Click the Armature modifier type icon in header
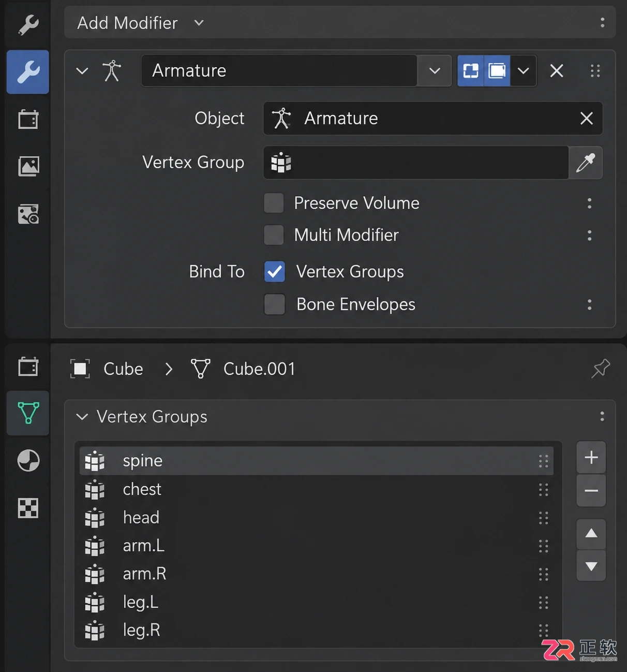 point(112,70)
